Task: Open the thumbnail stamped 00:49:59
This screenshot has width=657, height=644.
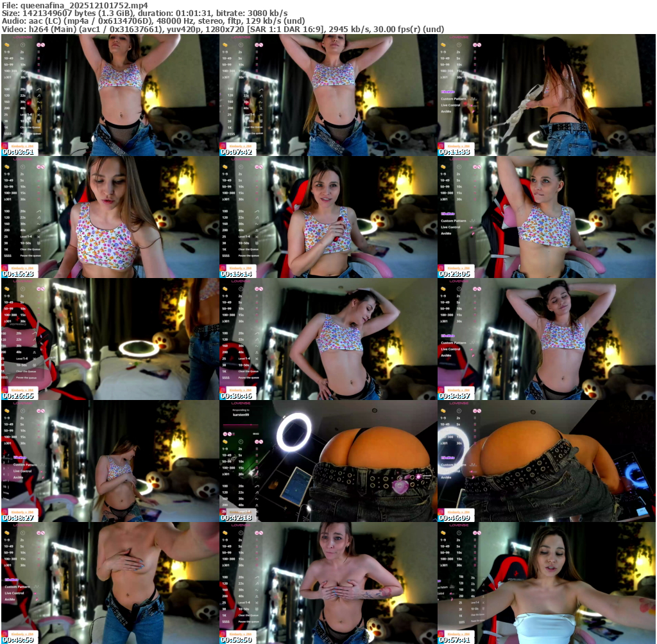Action: [x=110, y=583]
